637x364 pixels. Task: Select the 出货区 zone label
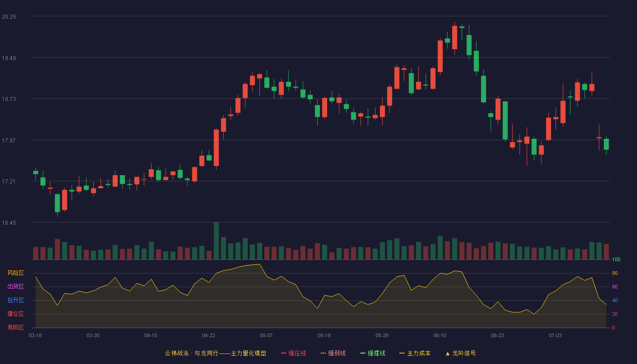[x=15, y=287]
